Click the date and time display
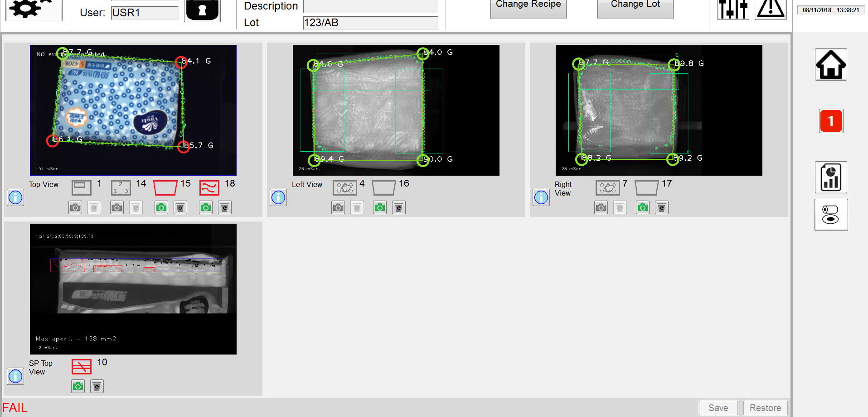This screenshot has width=868, height=417. tap(831, 10)
